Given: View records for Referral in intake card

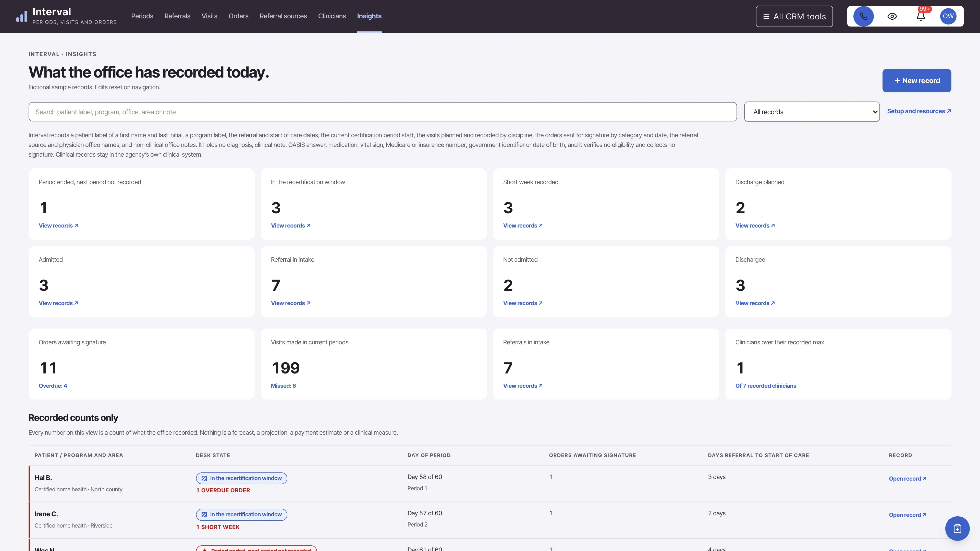Looking at the screenshot, I should pos(291,303).
